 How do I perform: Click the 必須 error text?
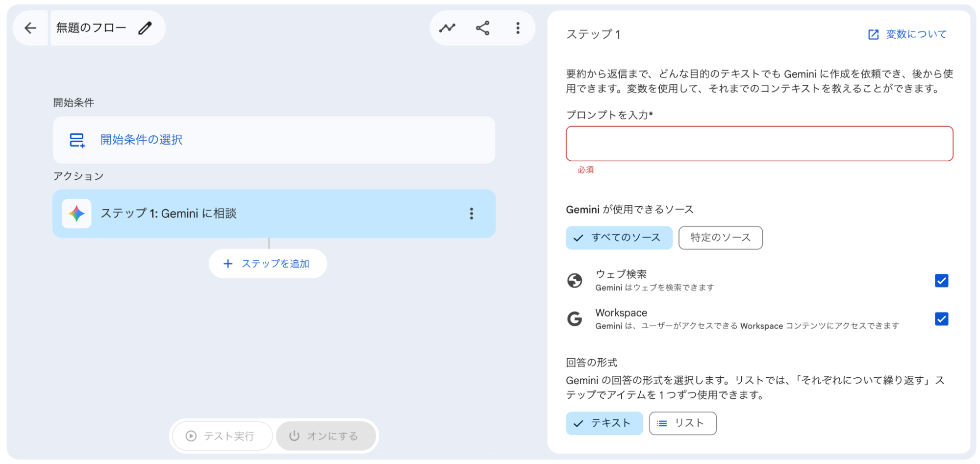(585, 170)
